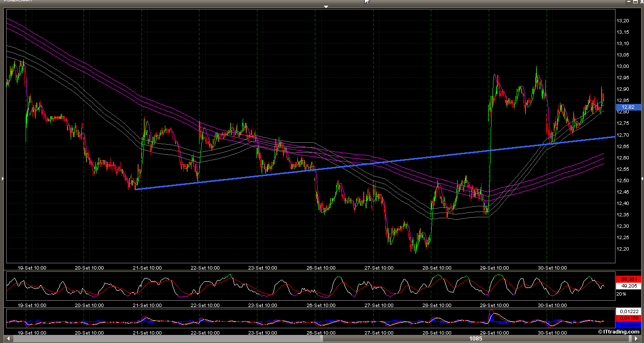This screenshot has width=644, height=343.
Task: Click the white stochastic value 49,205
Action: coord(628,286)
